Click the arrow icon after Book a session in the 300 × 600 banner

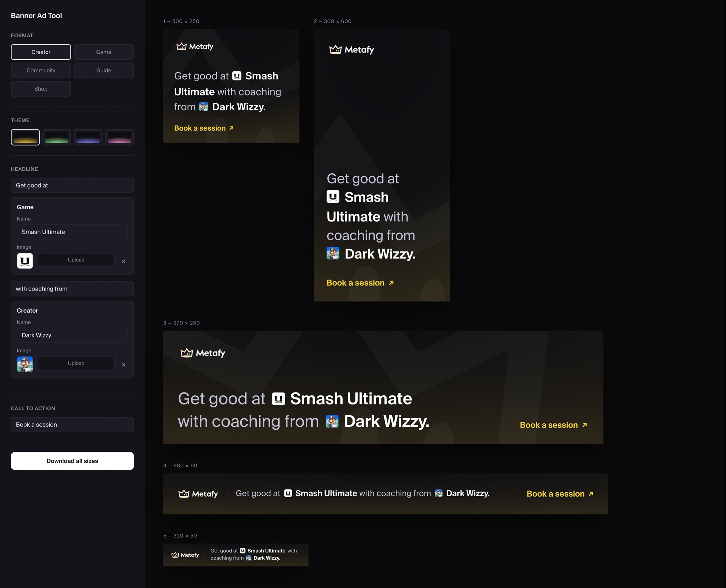[x=391, y=283]
